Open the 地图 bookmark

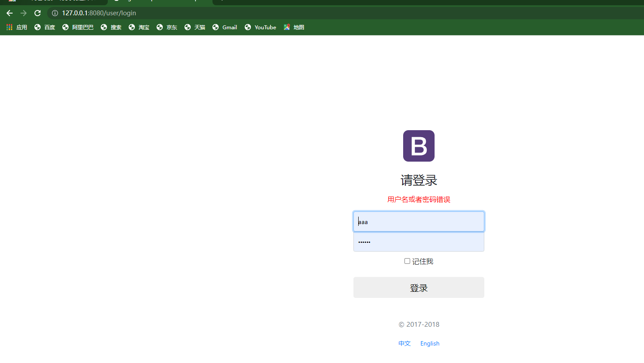[x=298, y=27]
